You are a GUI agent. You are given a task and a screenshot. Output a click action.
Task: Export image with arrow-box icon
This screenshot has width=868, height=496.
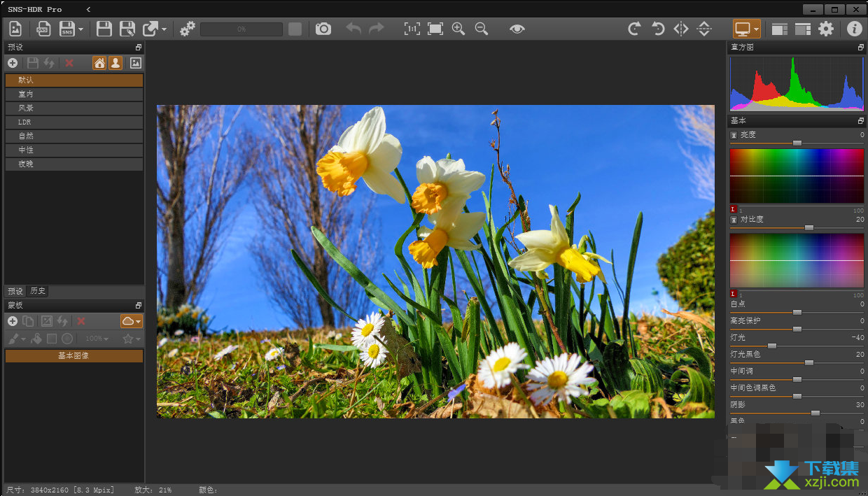[x=150, y=29]
